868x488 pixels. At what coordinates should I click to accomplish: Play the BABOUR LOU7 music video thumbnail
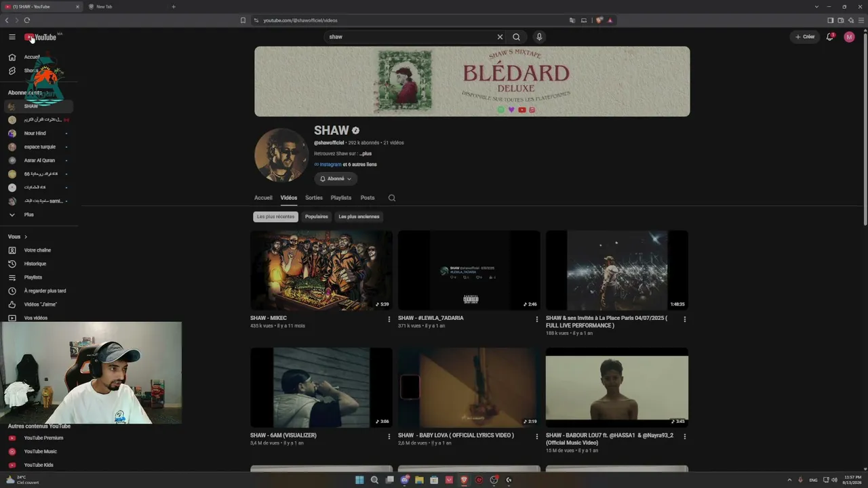(617, 388)
